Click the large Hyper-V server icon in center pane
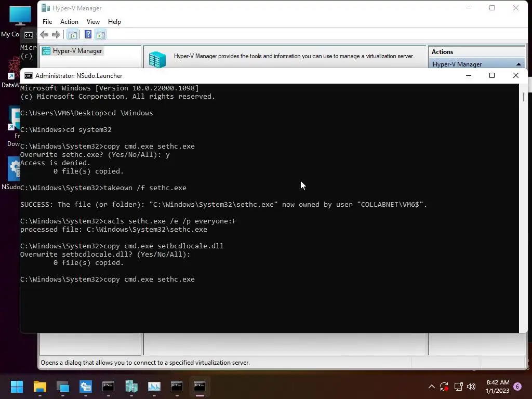 coord(157,59)
